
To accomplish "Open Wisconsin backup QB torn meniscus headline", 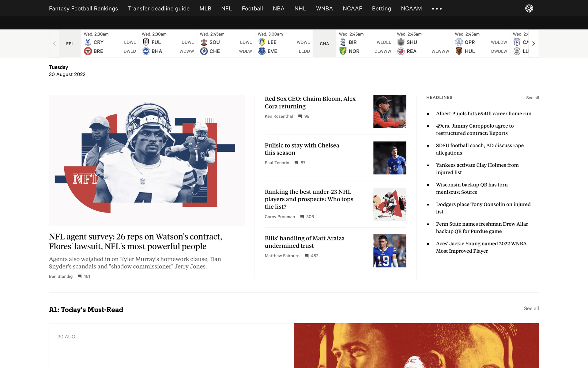I will click(472, 188).
